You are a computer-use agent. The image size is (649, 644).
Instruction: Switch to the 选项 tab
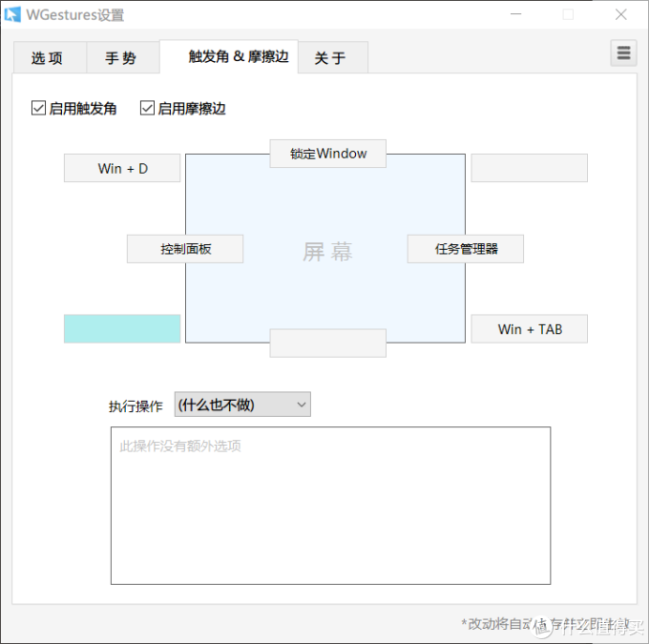coord(50,57)
